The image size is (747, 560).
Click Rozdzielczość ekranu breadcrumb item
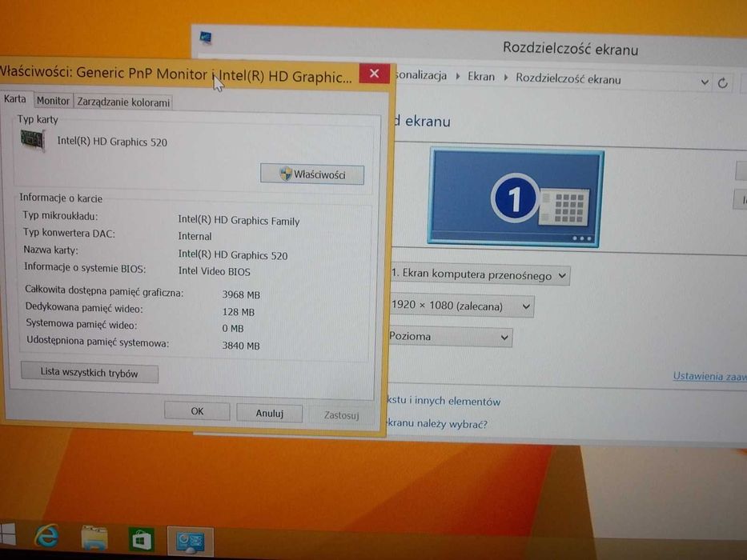tap(568, 78)
